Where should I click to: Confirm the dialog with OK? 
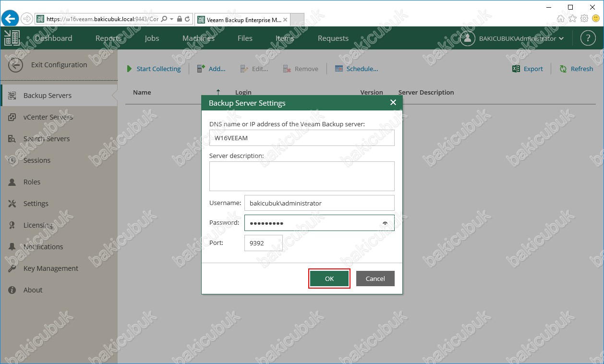pyautogui.click(x=329, y=279)
